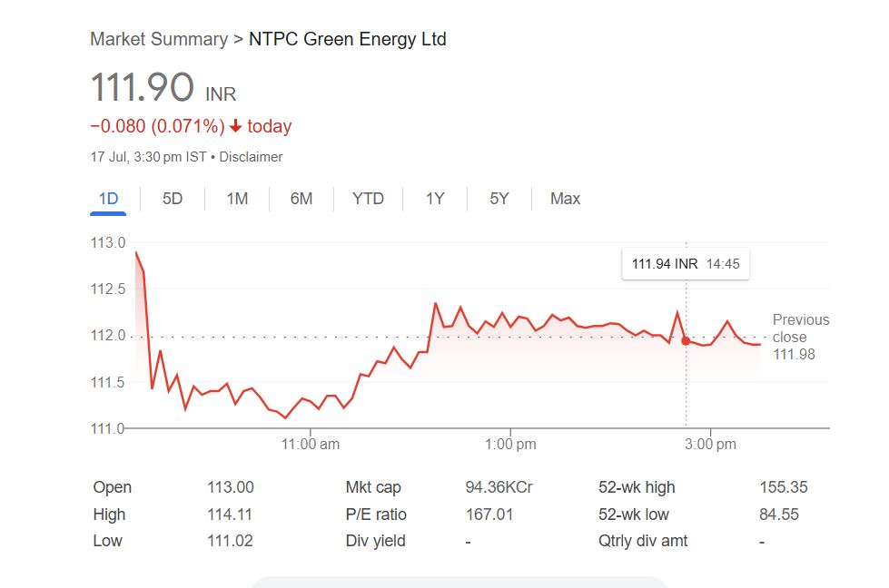This screenshot has width=889, height=588.
Task: Click the 111.94 INR 14:45 tooltip
Action: coord(686,264)
